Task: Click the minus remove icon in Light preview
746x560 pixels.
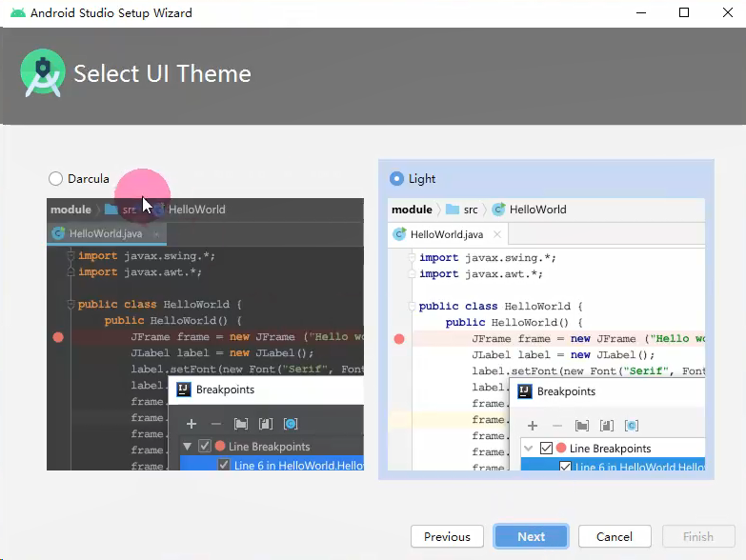Action: coord(557,426)
